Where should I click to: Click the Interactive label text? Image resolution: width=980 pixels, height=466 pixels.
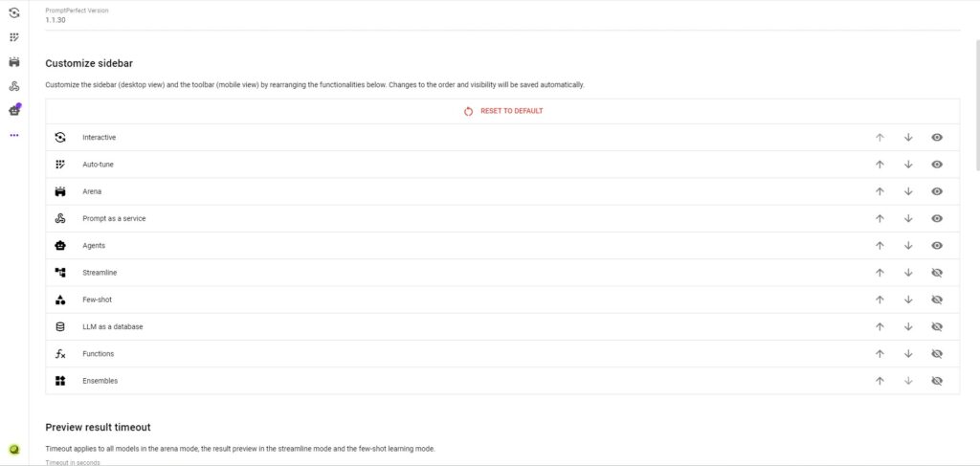tap(99, 138)
